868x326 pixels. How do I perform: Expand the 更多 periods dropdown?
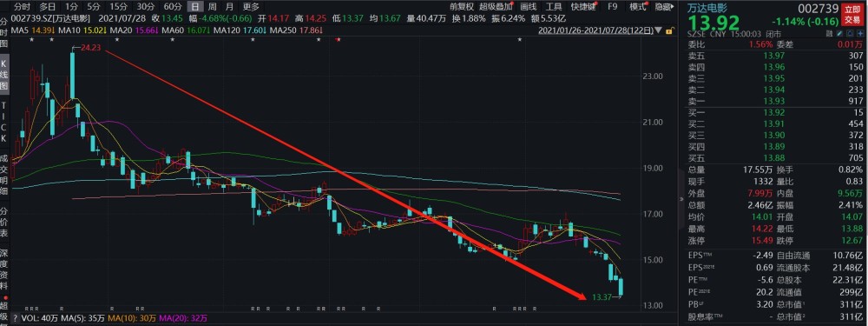[251, 7]
